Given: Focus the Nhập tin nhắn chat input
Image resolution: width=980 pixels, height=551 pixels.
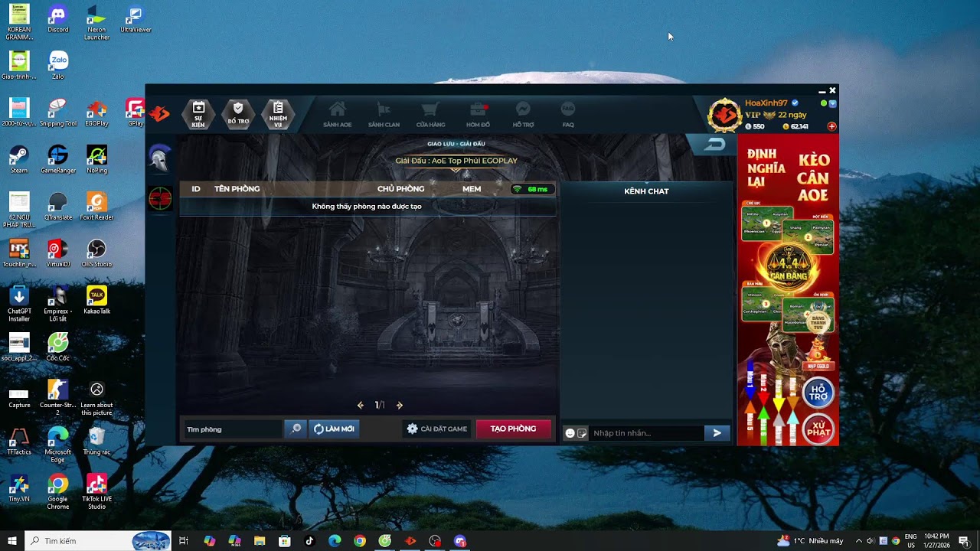Looking at the screenshot, I should [647, 433].
